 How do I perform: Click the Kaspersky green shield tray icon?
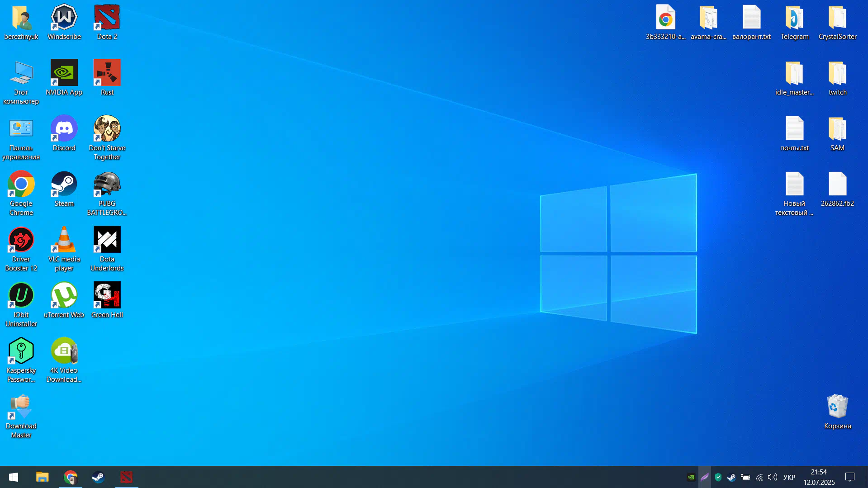pos(718,477)
